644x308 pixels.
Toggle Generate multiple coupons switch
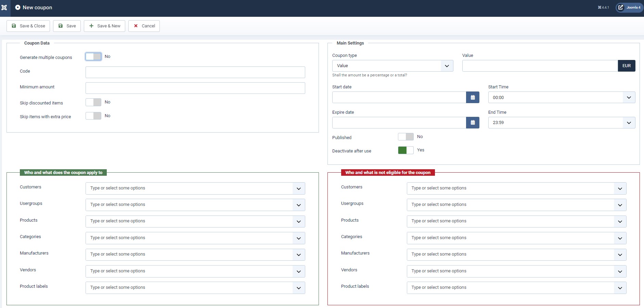tap(93, 57)
